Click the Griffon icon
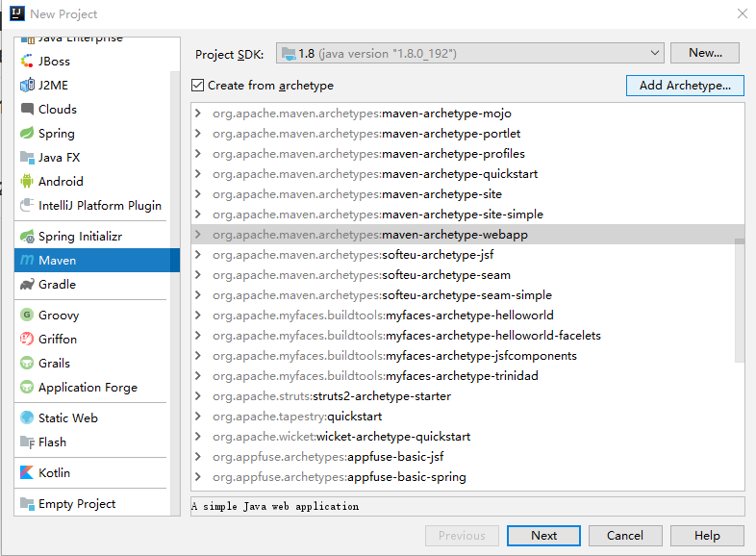The width and height of the screenshot is (756, 556). 27,339
